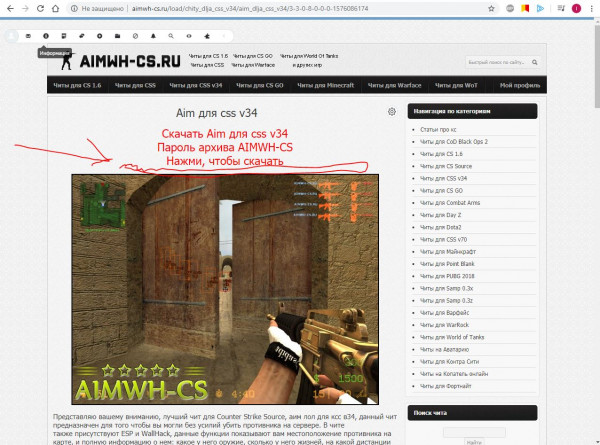The width and height of the screenshot is (600, 445).
Task: Open sidebar category 'Читы для Combat Arms'
Action: pos(450,203)
